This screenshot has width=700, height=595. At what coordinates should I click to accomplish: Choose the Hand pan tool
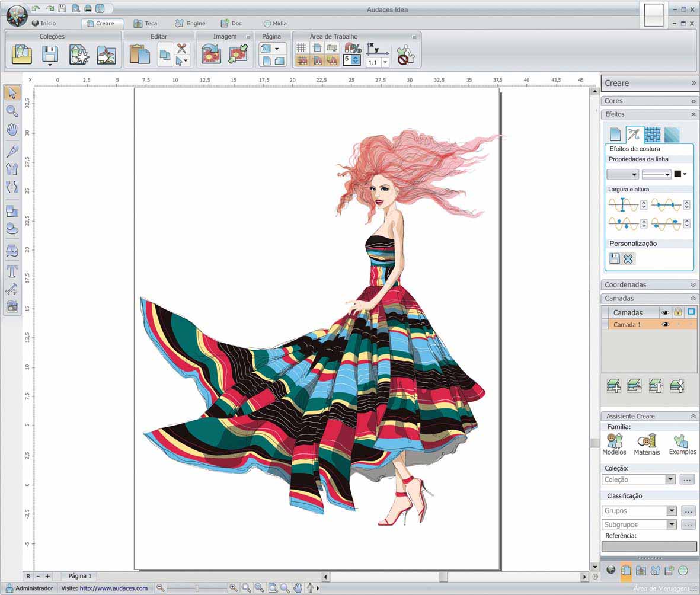click(x=12, y=130)
